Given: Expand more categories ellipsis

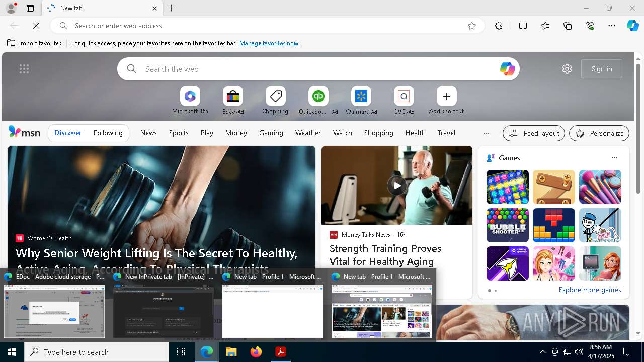Looking at the screenshot, I should pos(486,133).
